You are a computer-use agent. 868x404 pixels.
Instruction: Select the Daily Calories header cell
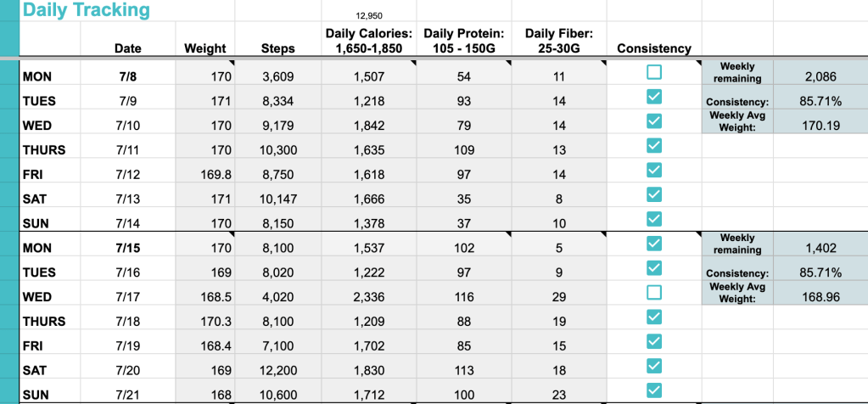click(x=368, y=41)
